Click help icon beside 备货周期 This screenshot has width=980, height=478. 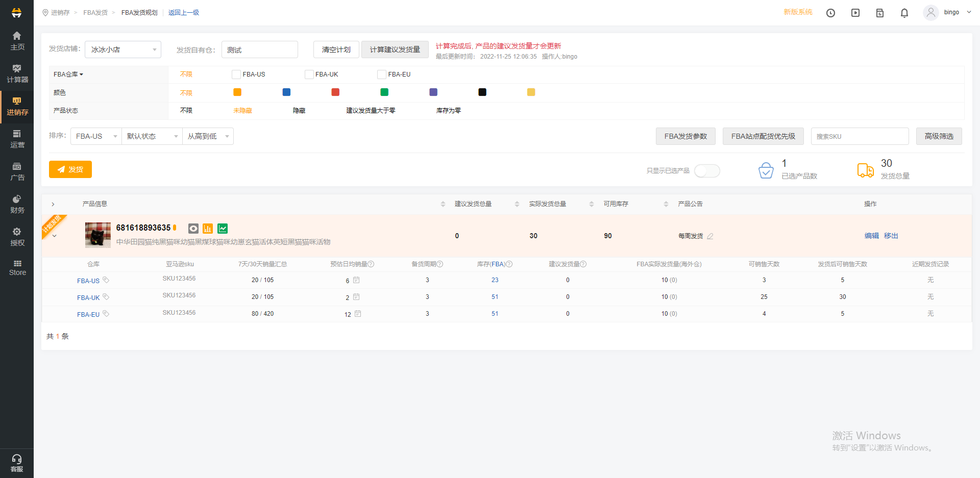coord(440,264)
